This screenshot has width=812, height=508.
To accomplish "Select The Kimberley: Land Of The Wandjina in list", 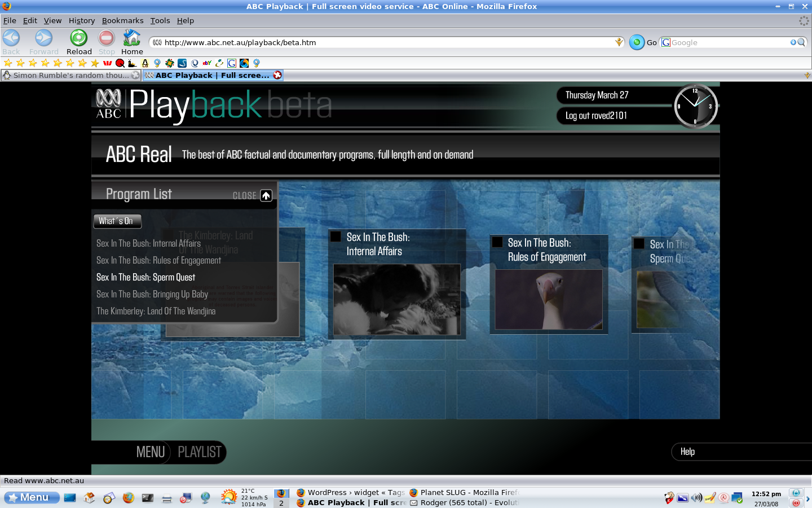I will (156, 311).
